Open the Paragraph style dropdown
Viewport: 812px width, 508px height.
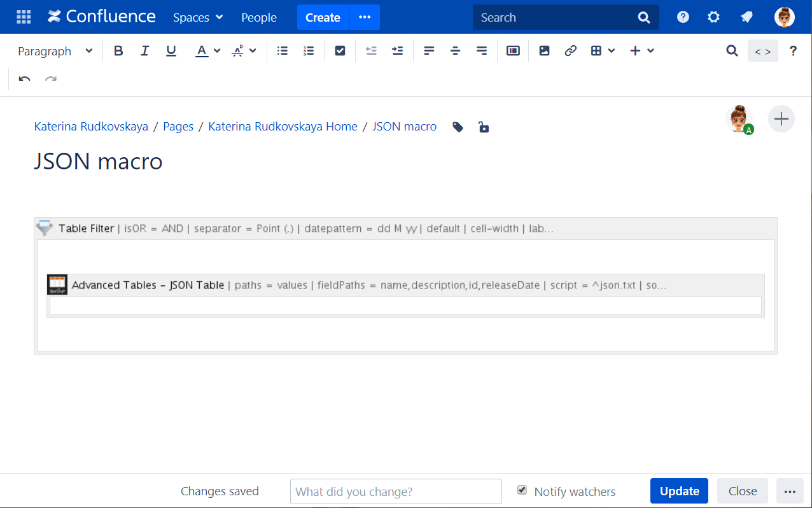click(55, 51)
